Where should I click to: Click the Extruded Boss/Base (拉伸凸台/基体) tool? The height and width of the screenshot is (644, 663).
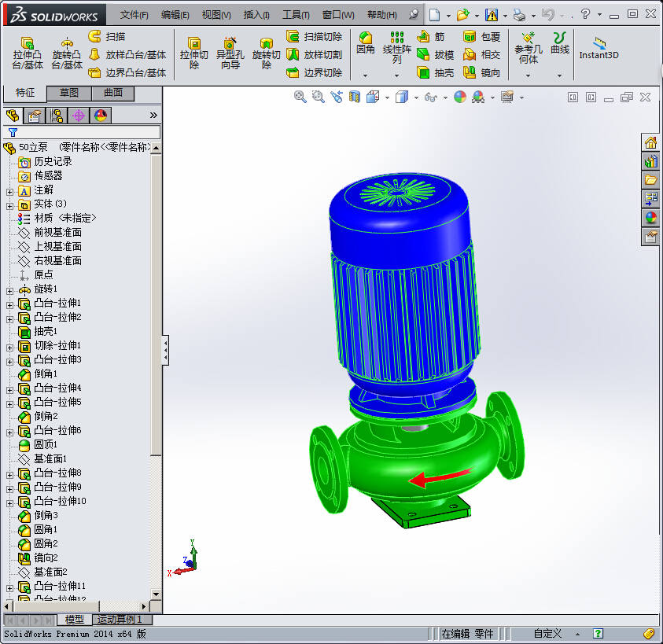click(x=28, y=53)
